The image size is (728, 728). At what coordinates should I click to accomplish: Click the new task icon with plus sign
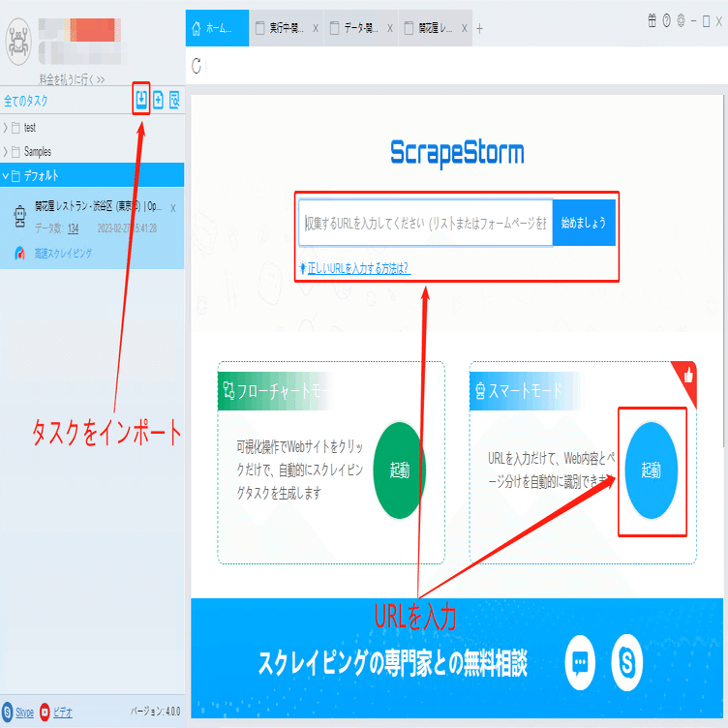click(158, 100)
